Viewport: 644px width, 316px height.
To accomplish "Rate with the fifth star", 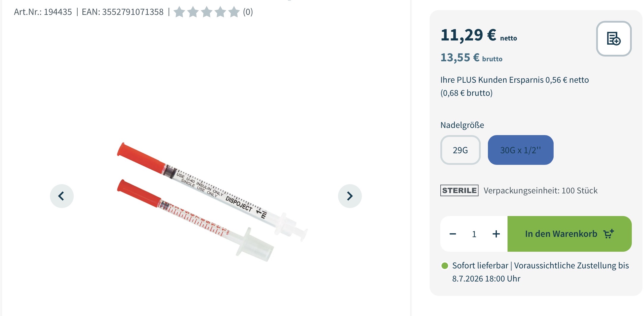I will click(x=234, y=12).
